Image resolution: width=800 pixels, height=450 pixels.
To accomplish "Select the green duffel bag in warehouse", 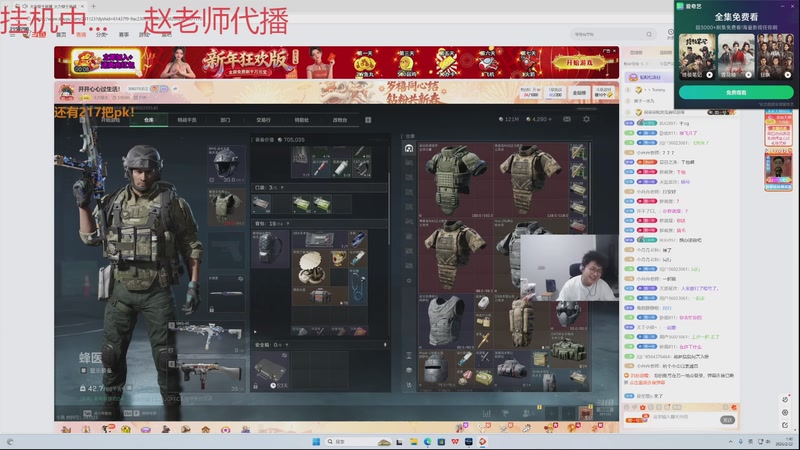I will pyautogui.click(x=569, y=351).
